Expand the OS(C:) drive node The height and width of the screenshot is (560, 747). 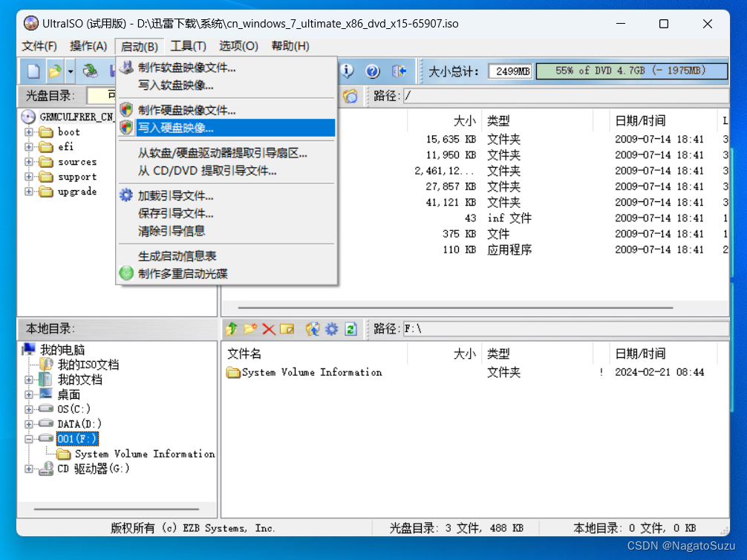point(29,409)
